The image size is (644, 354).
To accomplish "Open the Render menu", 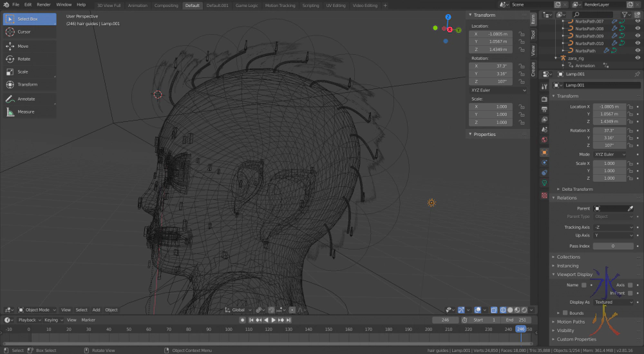I will [x=44, y=5].
